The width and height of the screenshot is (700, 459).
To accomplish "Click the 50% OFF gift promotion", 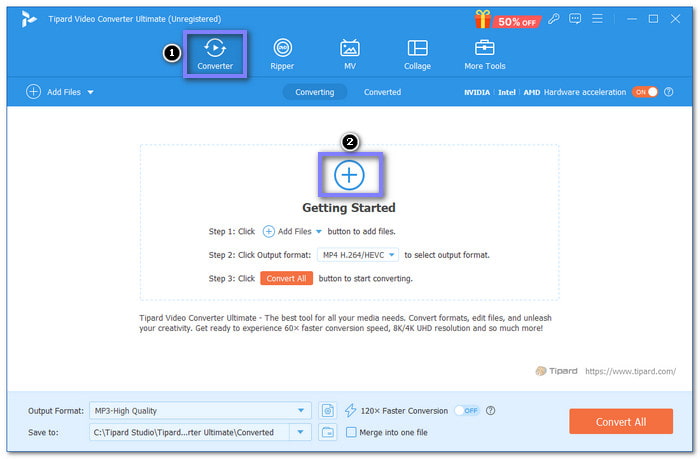I will (x=508, y=20).
